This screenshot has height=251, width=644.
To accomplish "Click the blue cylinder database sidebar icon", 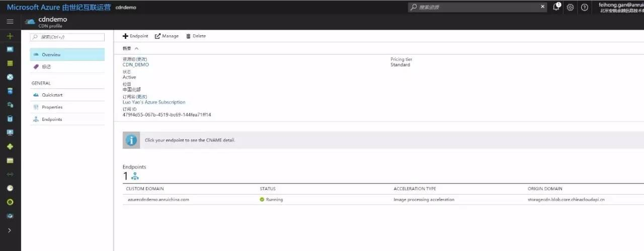I will [x=10, y=119].
